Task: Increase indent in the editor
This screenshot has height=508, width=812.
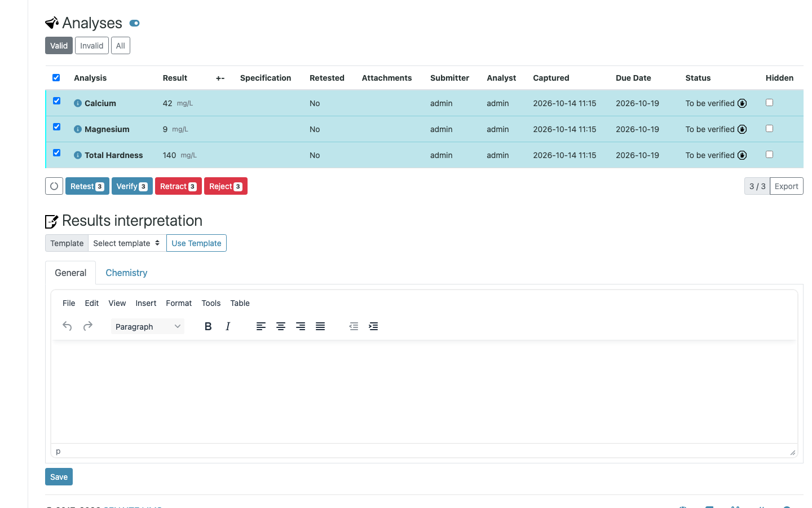Action: (373, 326)
